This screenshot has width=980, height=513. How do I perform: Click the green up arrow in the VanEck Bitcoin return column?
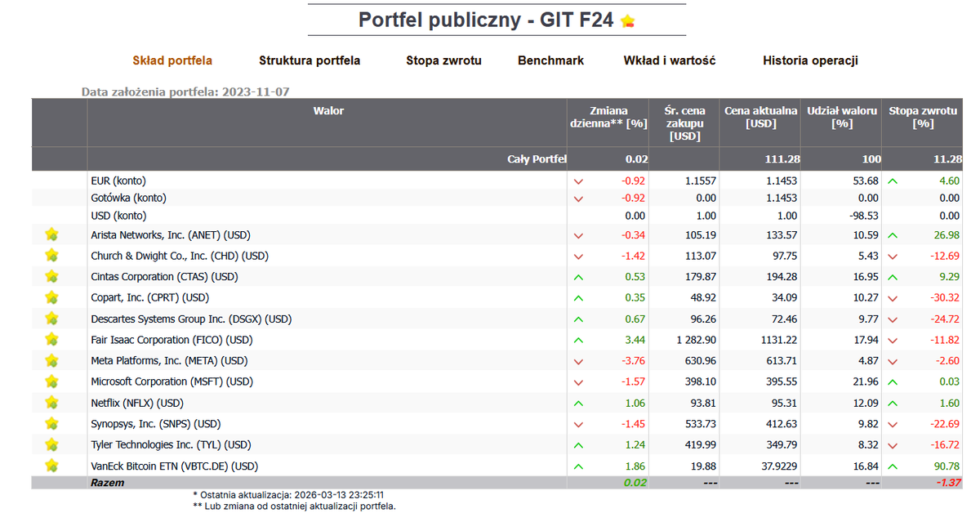[x=893, y=466]
